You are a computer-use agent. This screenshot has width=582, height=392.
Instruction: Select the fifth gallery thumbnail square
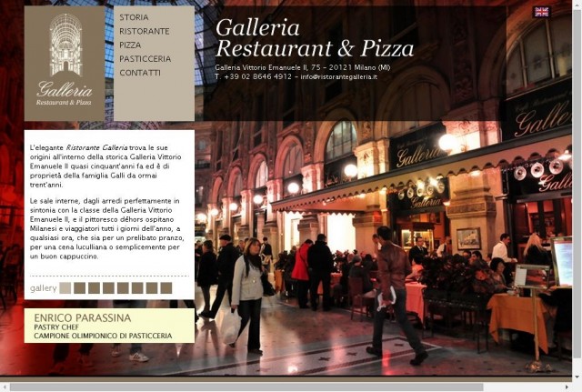coord(123,288)
